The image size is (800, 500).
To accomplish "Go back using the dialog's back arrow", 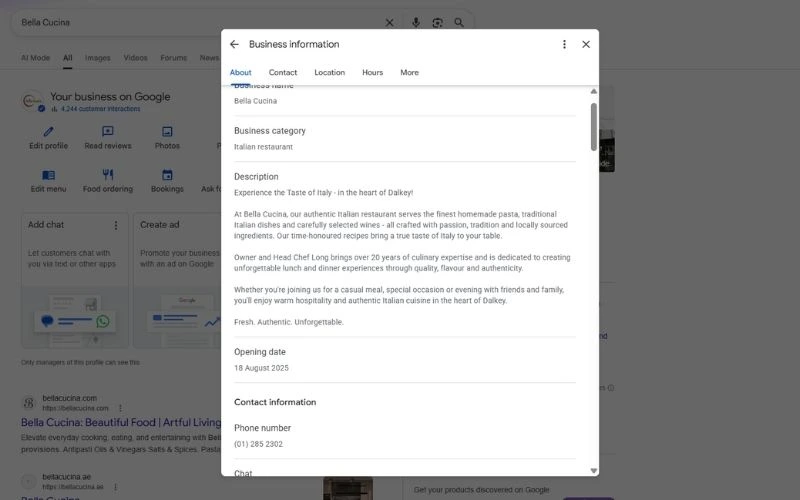I will 234,44.
